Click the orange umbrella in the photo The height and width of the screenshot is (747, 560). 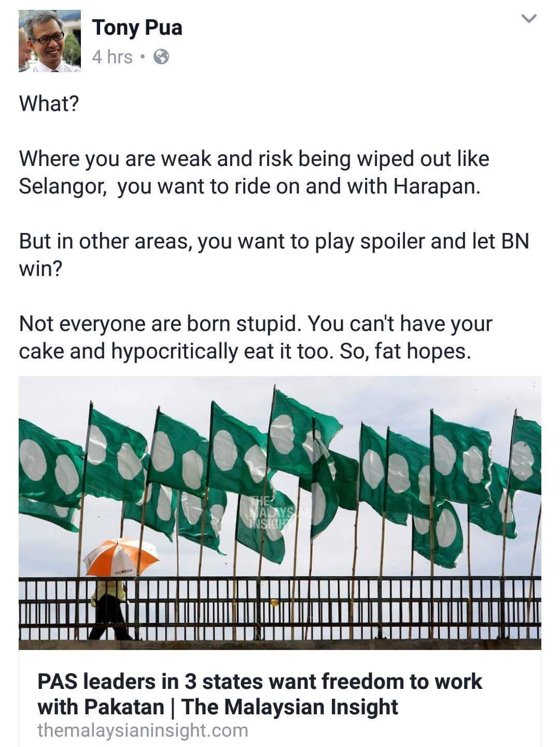[x=121, y=557]
